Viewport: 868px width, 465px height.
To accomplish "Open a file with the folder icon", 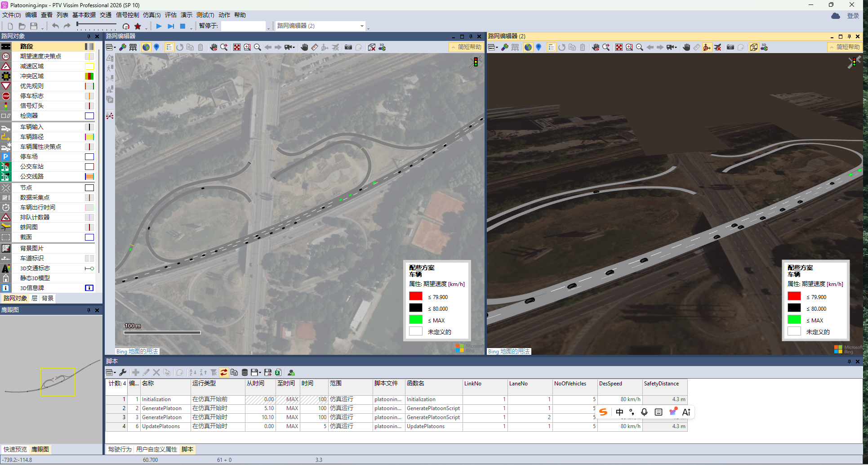I will [22, 27].
